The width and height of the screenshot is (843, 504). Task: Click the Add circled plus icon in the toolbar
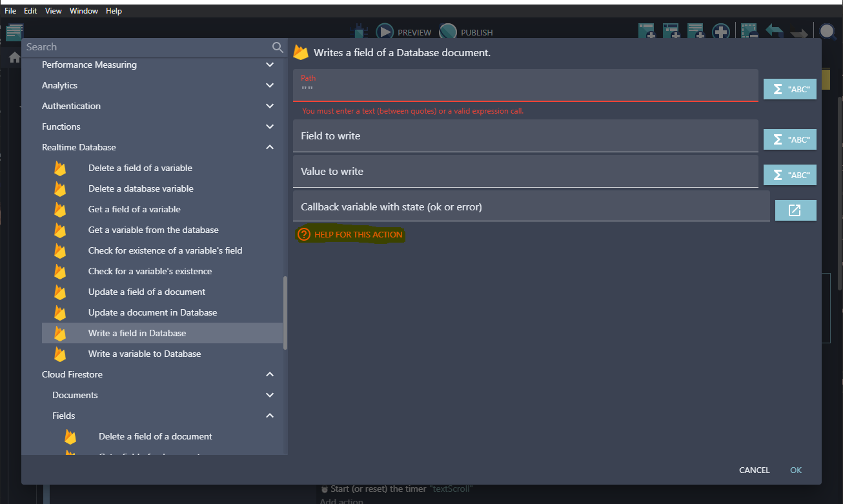721,32
